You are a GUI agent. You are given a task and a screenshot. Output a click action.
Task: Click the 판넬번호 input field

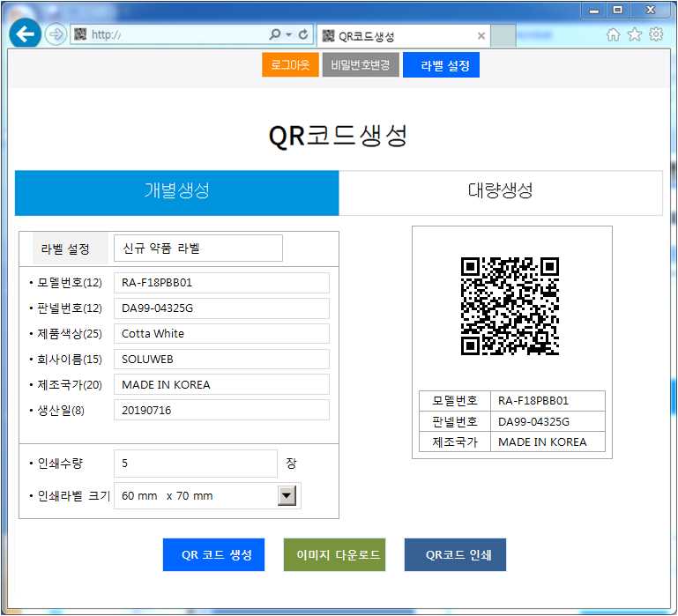point(221,308)
